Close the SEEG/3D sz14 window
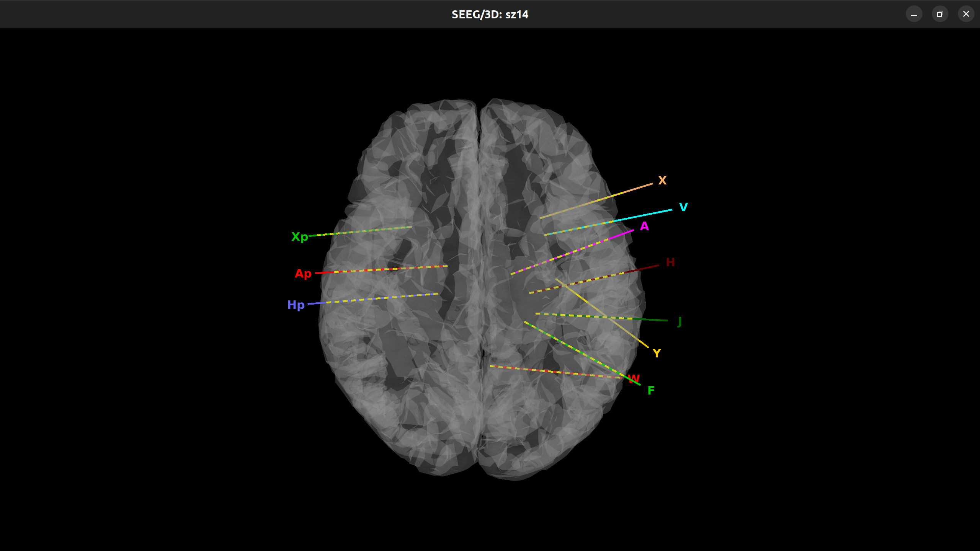 tap(966, 15)
